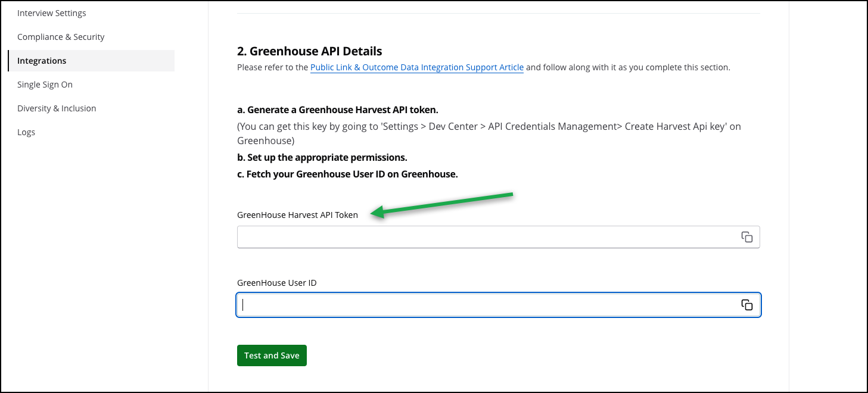868x393 pixels.
Task: Click step b 'Set up the appropriate permissions'
Action: [322, 158]
